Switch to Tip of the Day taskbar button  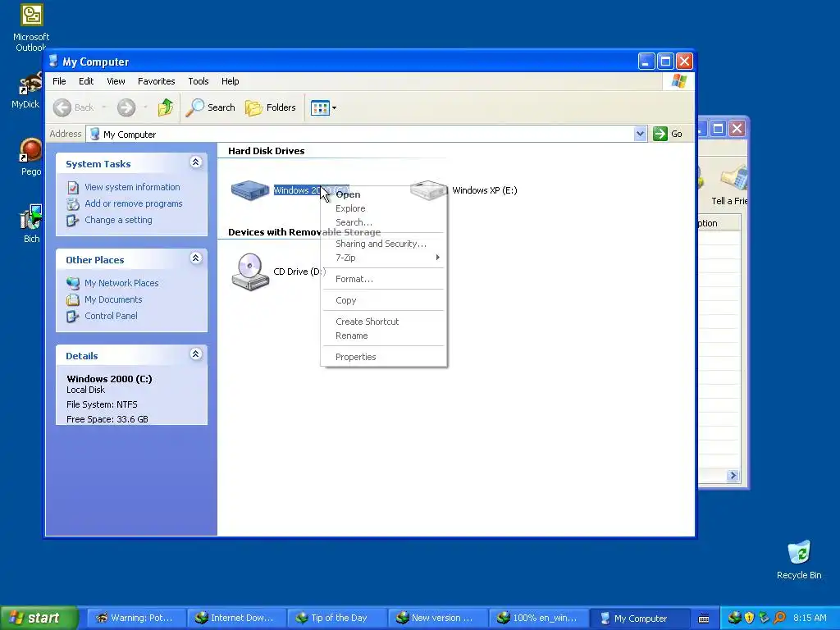tap(337, 619)
